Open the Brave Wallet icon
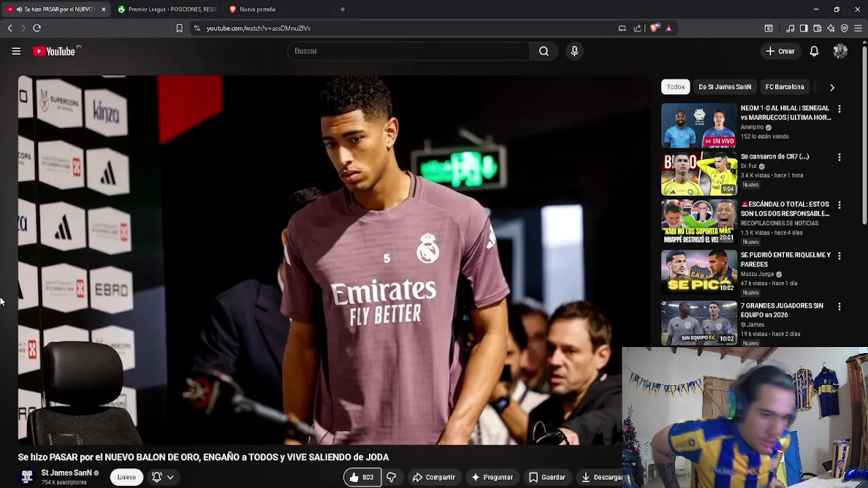This screenshot has width=868, height=488. (817, 28)
